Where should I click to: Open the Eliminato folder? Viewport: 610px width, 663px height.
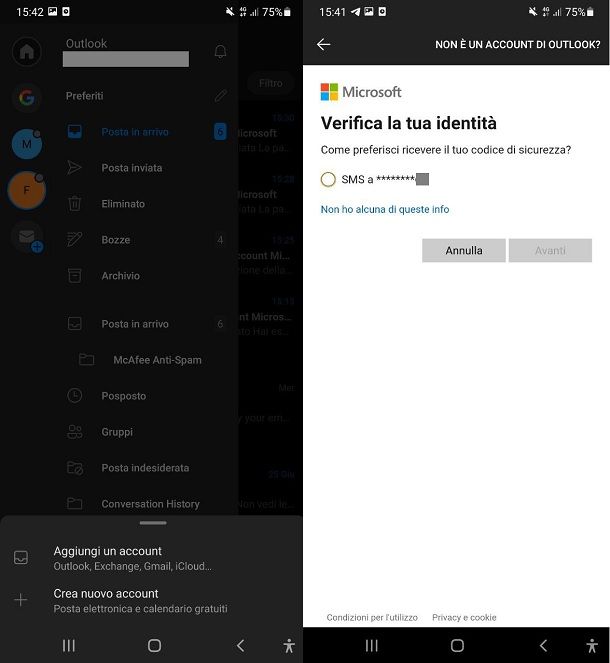(146, 204)
